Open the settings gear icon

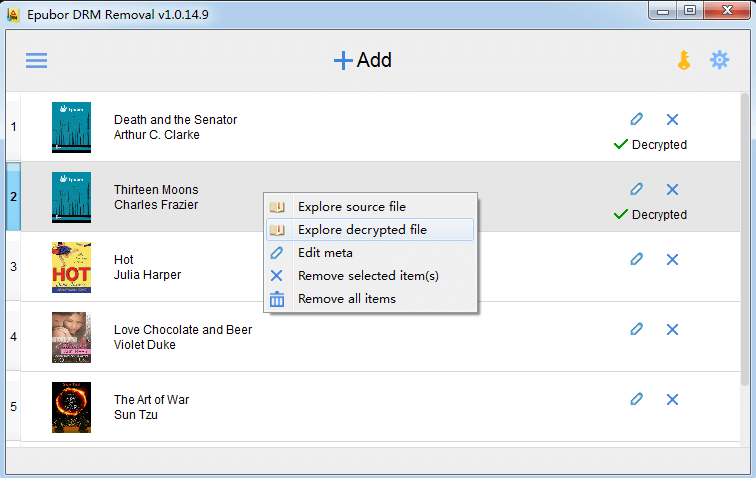(x=719, y=60)
